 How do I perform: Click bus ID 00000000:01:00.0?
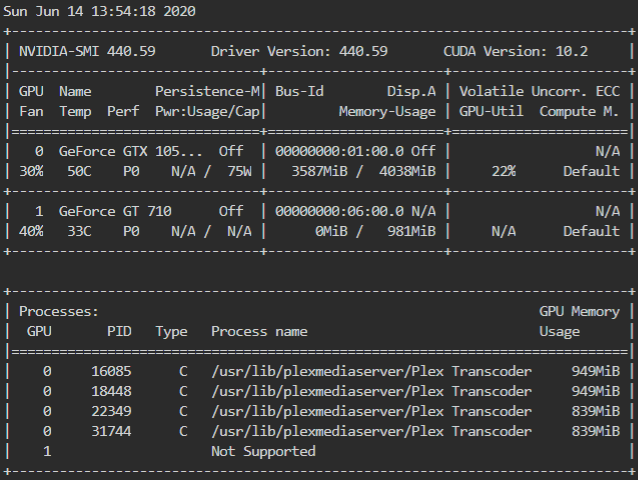[339, 151]
